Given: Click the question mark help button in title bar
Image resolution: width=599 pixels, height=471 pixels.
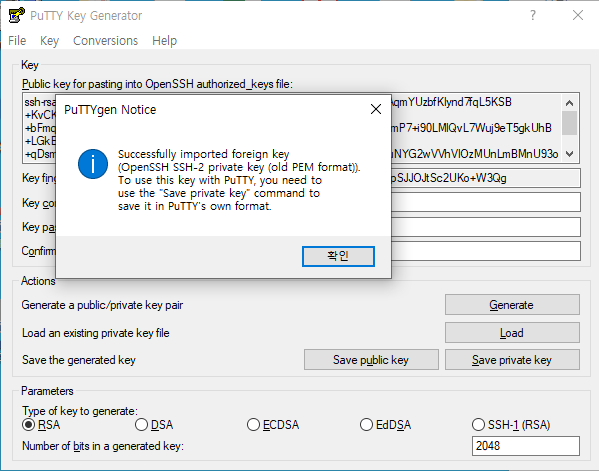Looking at the screenshot, I should pyautogui.click(x=533, y=15).
